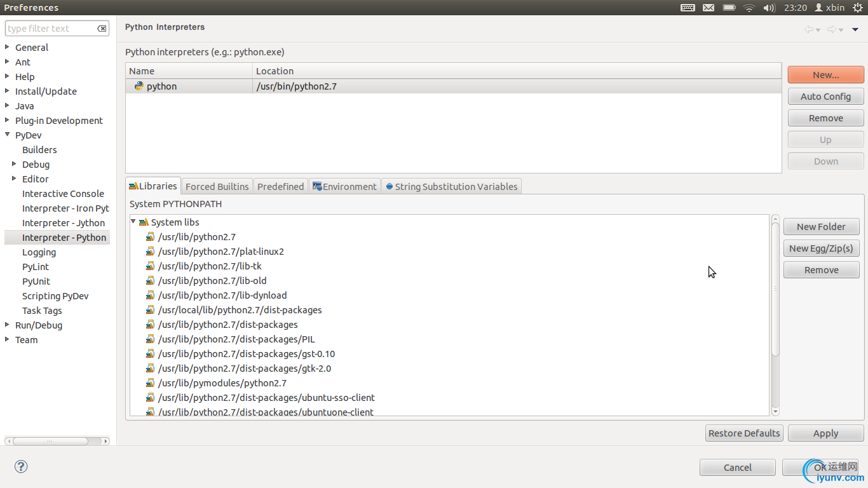Click the icon beside /usr/lib/python2.7/lib-dynload

(x=150, y=295)
